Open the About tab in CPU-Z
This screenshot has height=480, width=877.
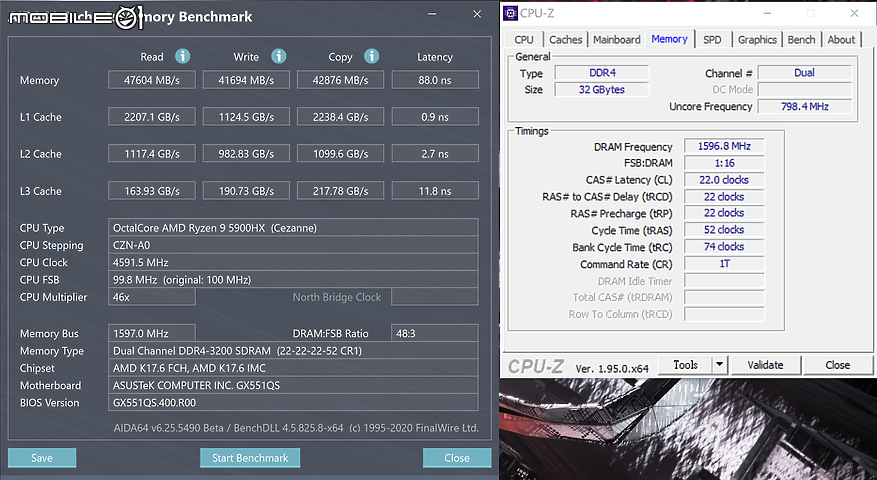tap(841, 40)
